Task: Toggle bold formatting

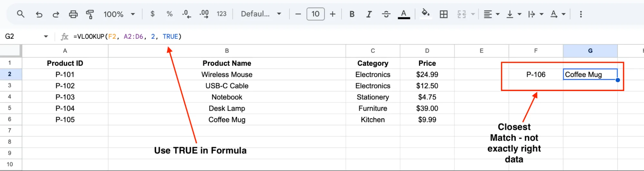Action: (x=352, y=14)
